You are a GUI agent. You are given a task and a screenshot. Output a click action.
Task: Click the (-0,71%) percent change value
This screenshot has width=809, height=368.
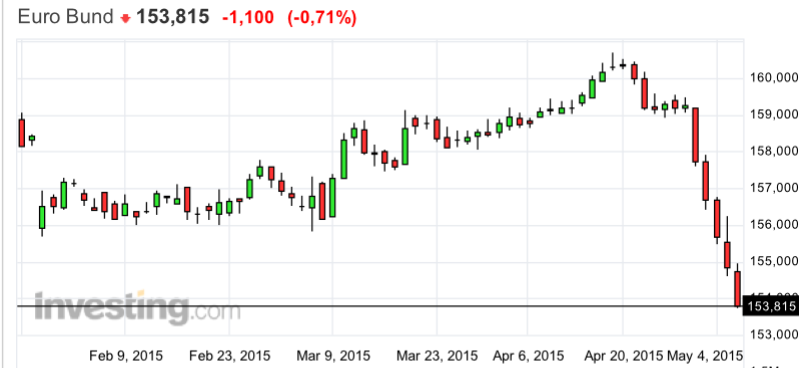tap(322, 18)
